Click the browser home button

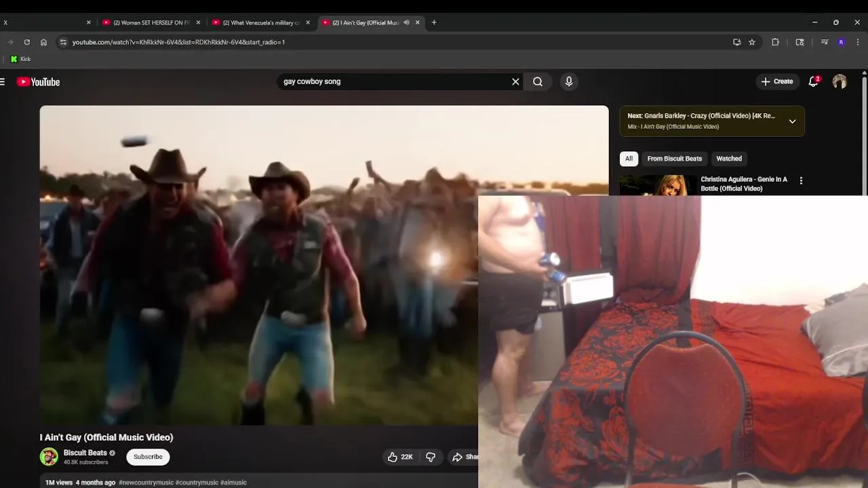43,42
